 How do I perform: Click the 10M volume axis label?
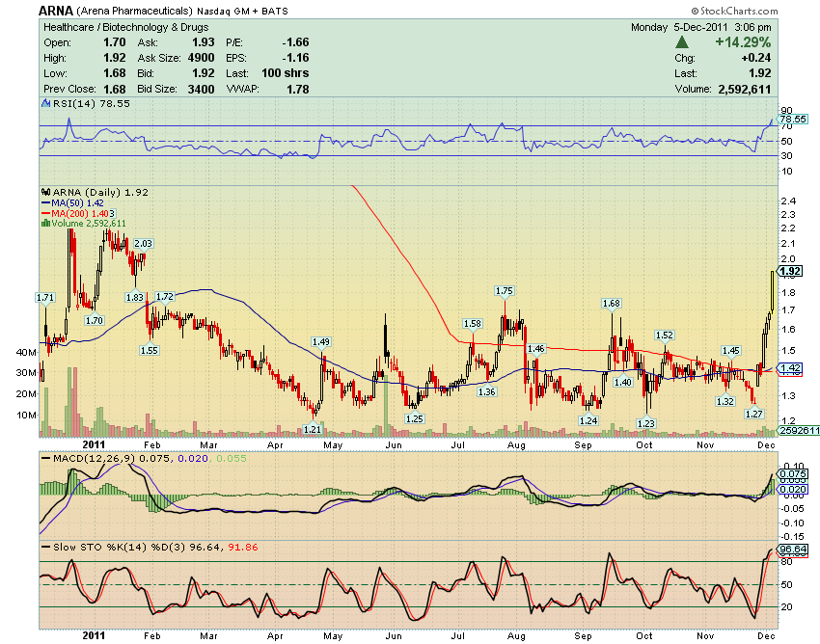(26, 416)
